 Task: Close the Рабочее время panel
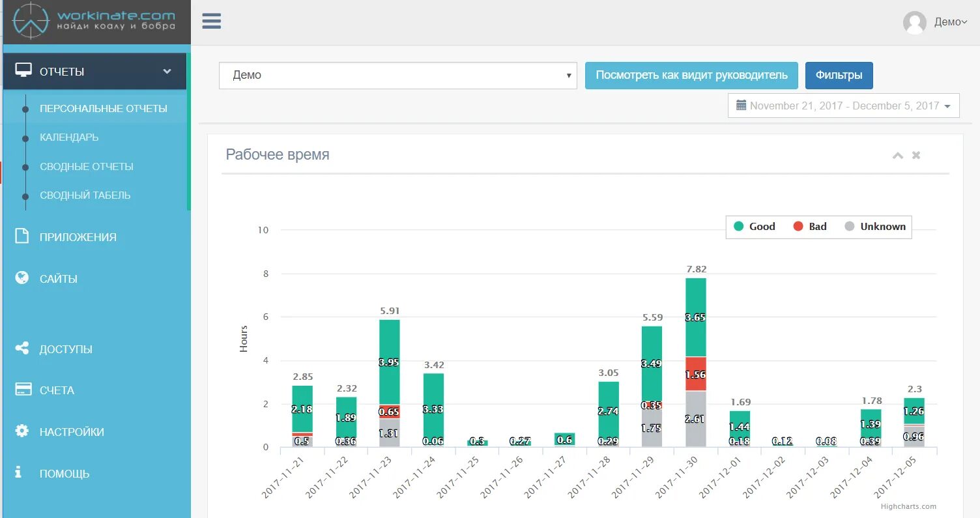916,155
